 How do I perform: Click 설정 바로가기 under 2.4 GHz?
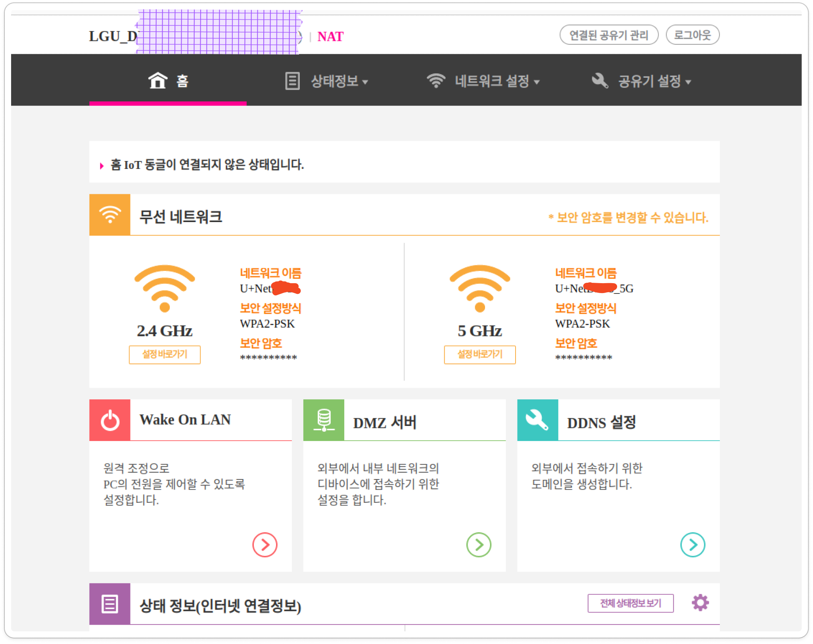(x=165, y=354)
